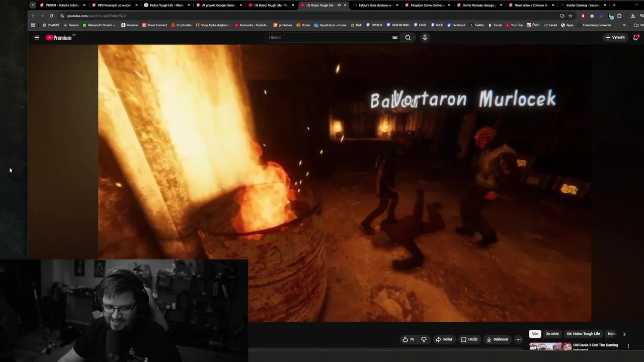Viewport: 644px width, 362px height.
Task: Open the Chrome apps grid in bookmarks bar
Action: point(33,25)
